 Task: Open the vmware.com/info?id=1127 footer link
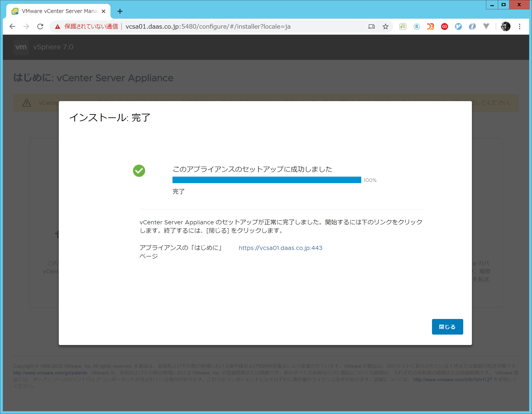pos(453,379)
